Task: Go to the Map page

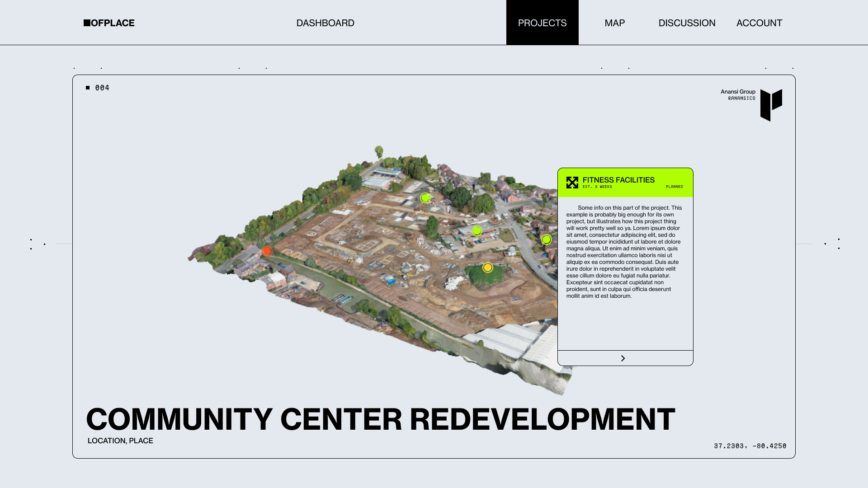Action: click(x=614, y=23)
